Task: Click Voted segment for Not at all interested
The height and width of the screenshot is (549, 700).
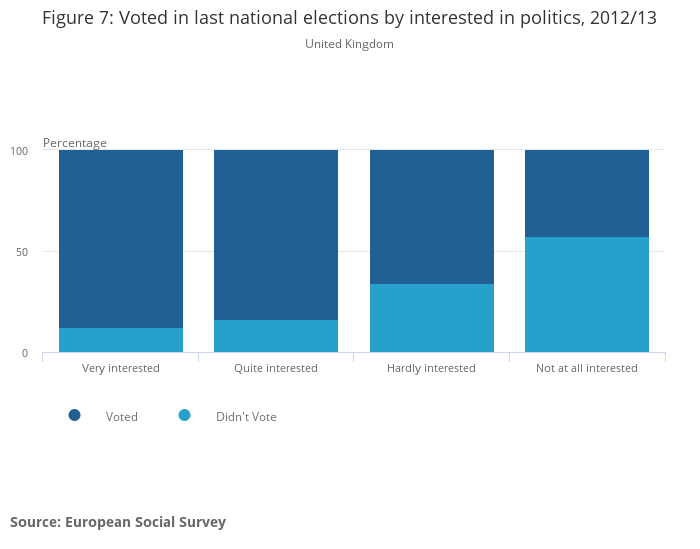Action: [587, 193]
